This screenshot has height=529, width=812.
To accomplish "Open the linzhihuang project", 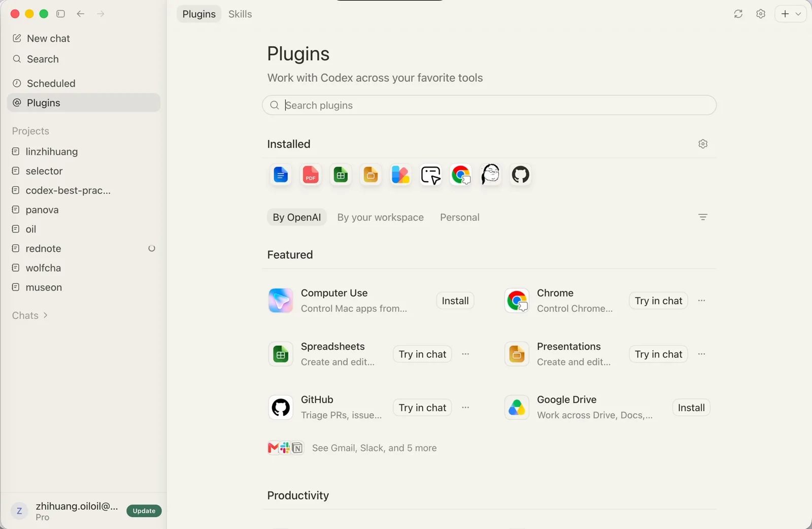I will (84, 152).
